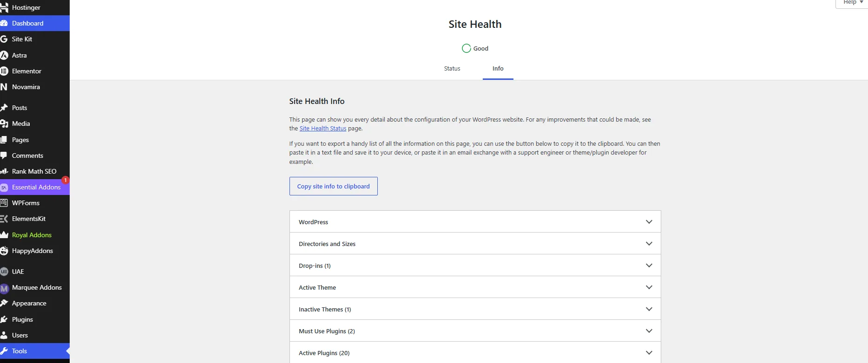Viewport: 868px width, 363px height.
Task: Click the Site Health page heading
Action: 475,24
